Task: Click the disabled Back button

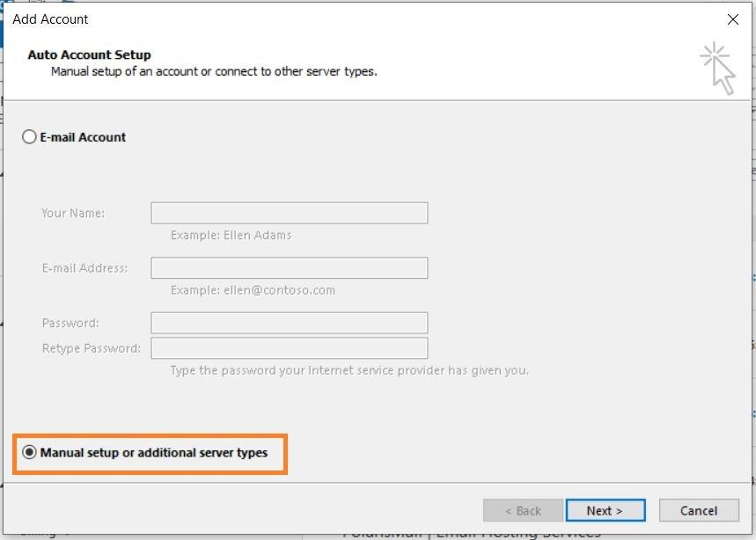Action: coord(523,510)
